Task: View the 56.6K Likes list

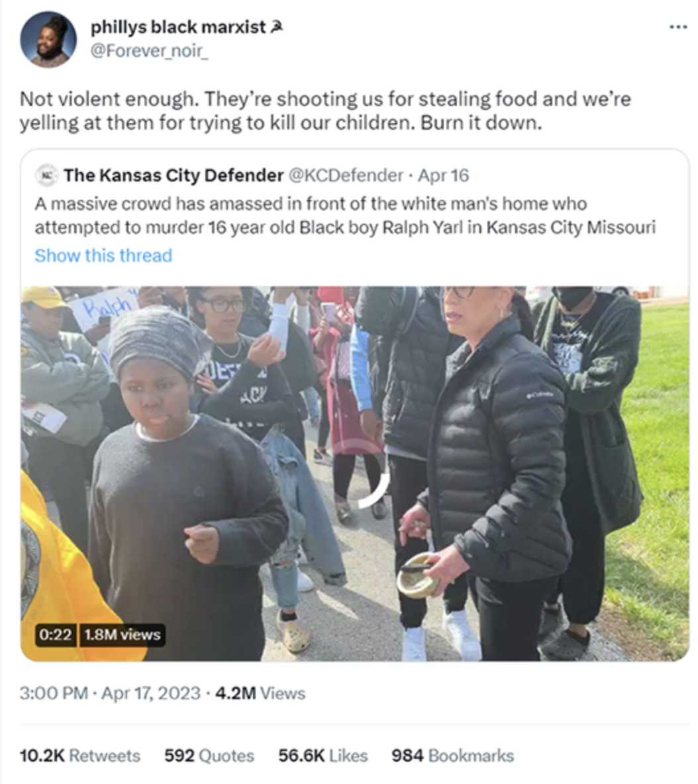Action: coord(323,756)
